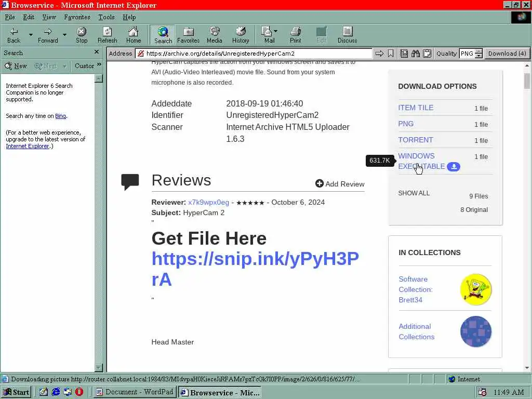Open the Back history dropdown arrow

point(31,35)
